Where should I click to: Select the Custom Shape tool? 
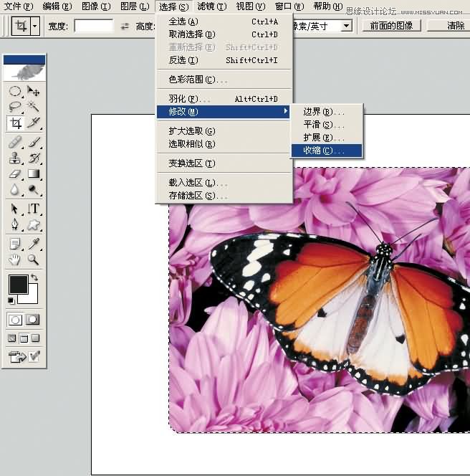[34, 224]
